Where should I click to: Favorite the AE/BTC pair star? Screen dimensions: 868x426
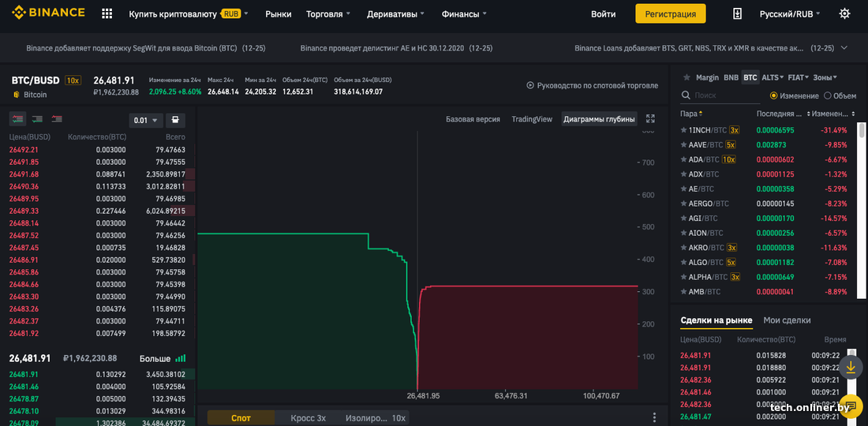pos(683,189)
